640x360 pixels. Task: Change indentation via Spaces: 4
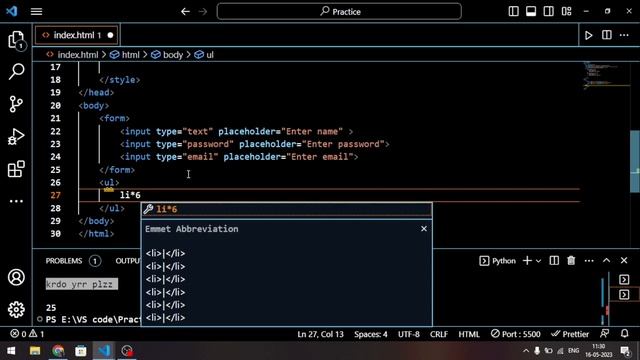point(371,334)
